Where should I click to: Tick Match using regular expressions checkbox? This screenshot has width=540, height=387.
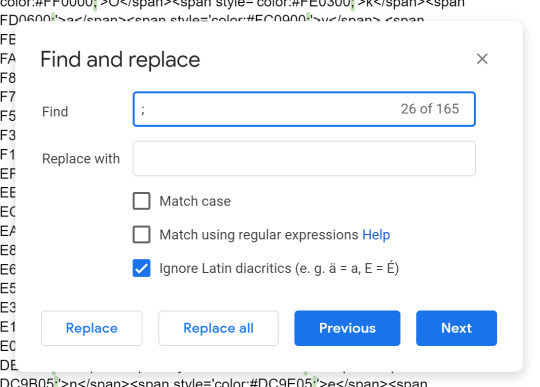142,234
